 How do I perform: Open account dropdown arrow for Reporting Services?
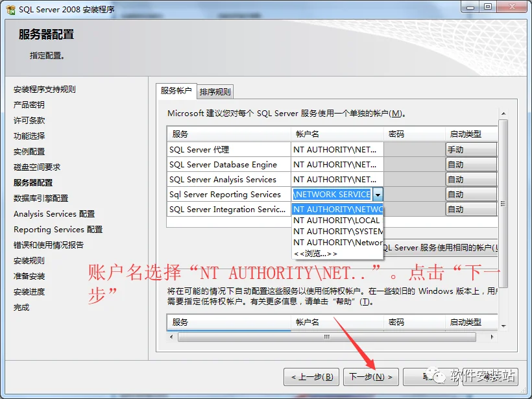tap(378, 195)
